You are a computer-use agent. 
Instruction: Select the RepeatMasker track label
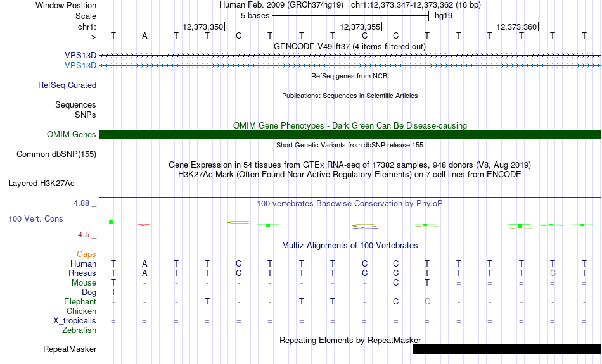coord(70,349)
